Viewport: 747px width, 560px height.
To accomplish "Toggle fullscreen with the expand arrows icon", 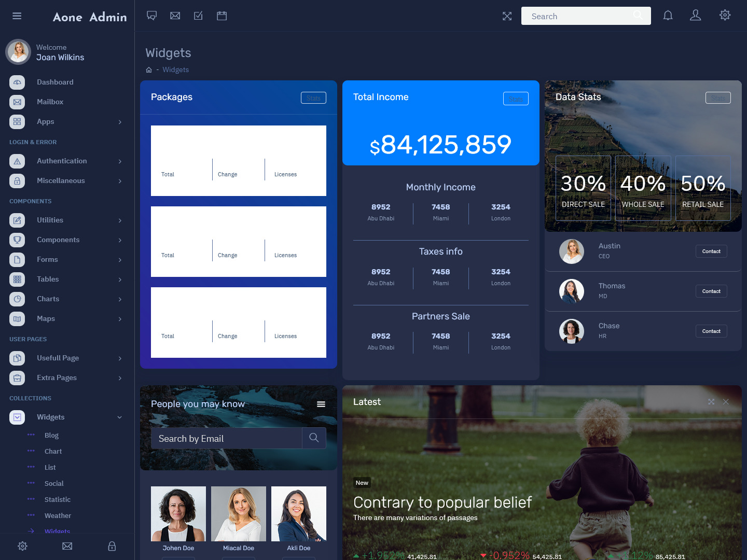I will pos(507,16).
